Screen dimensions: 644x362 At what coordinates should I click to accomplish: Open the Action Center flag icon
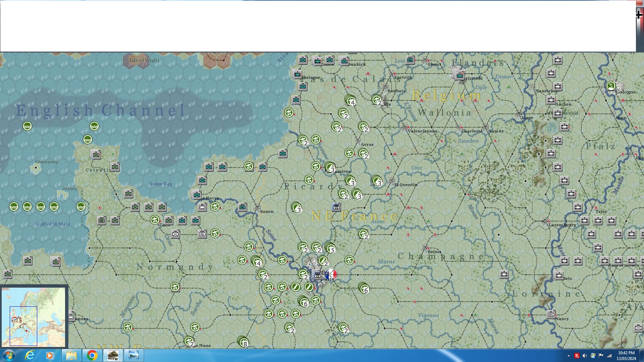601,356
